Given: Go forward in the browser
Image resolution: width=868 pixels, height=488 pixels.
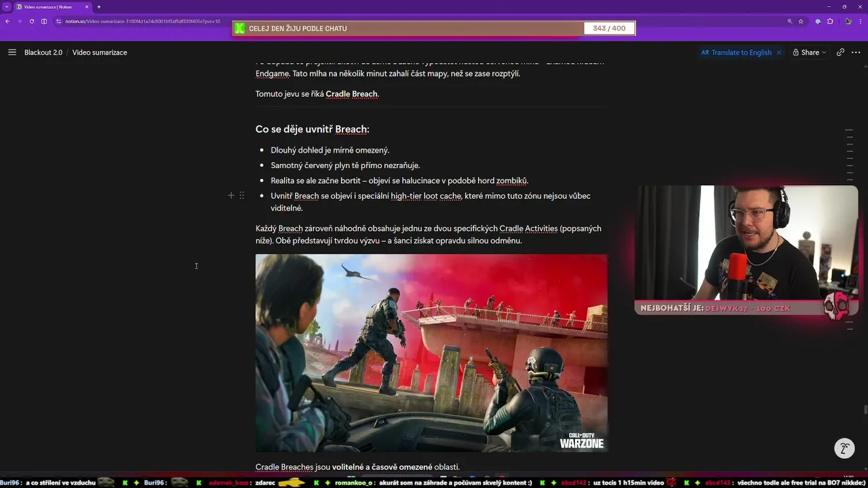Looking at the screenshot, I should (19, 21).
